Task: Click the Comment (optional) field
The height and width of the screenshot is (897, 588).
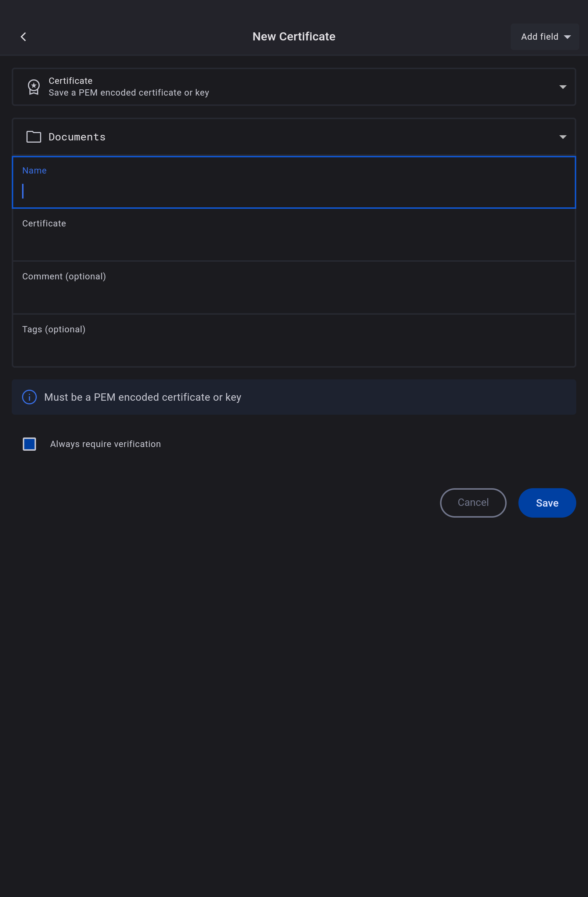Action: click(x=294, y=294)
